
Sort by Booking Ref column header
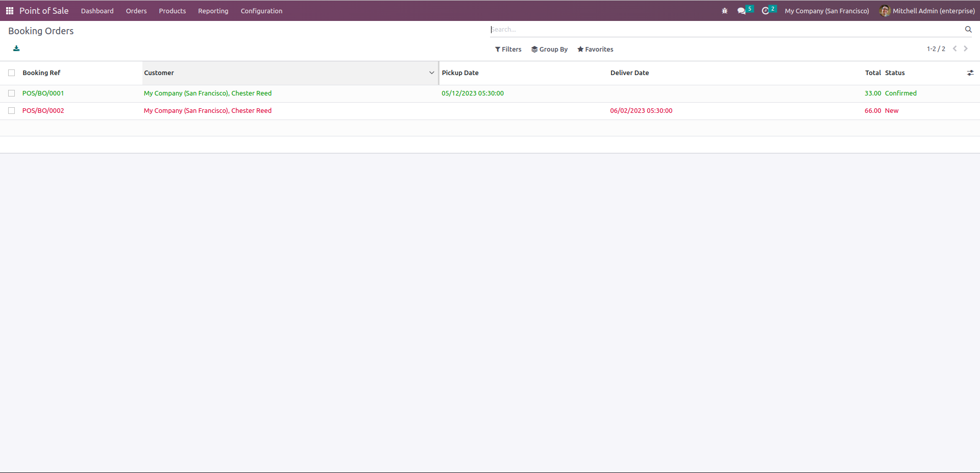[41, 73]
